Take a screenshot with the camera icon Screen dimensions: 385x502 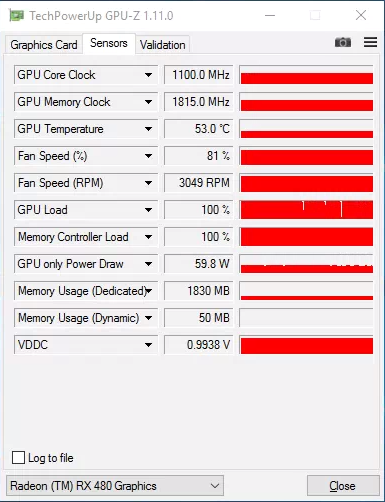343,42
